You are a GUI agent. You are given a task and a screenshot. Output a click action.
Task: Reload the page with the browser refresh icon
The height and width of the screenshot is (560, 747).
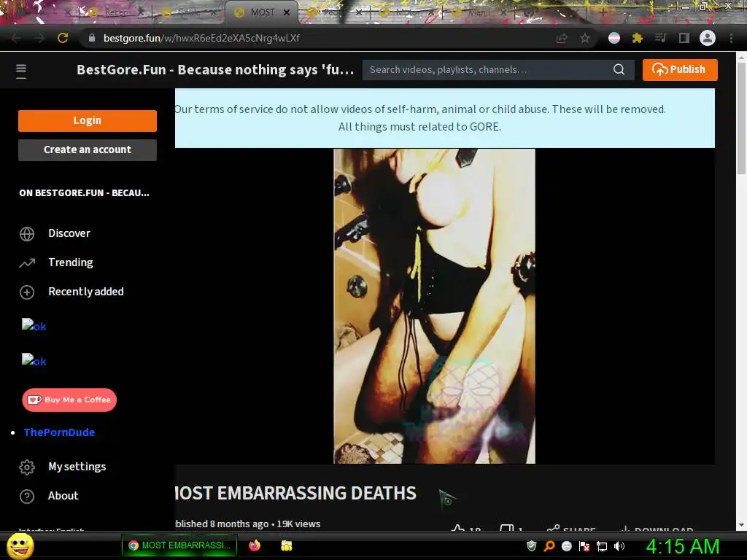point(63,38)
